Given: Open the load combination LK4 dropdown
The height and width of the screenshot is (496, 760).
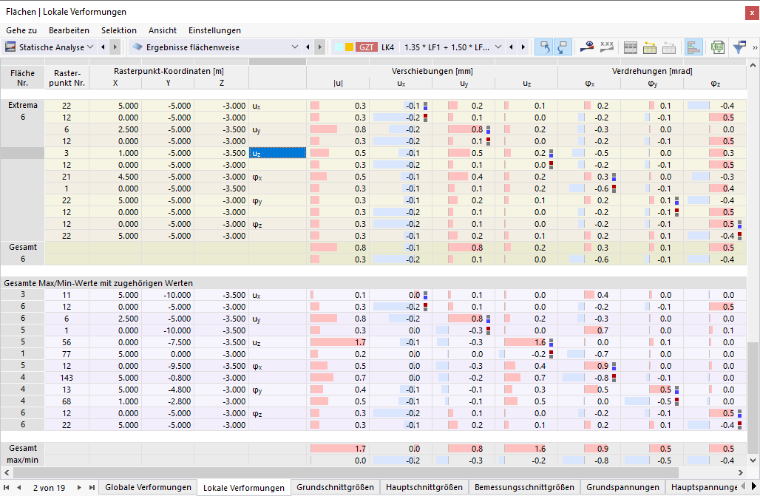Looking at the screenshot, I should point(498,47).
